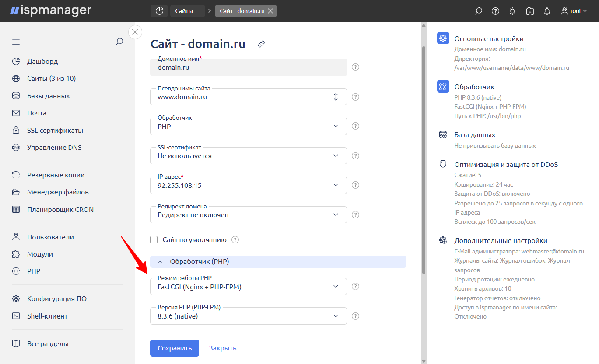The height and width of the screenshot is (364, 599).
Task: Open the Редирект домена dropdown
Action: (249, 215)
